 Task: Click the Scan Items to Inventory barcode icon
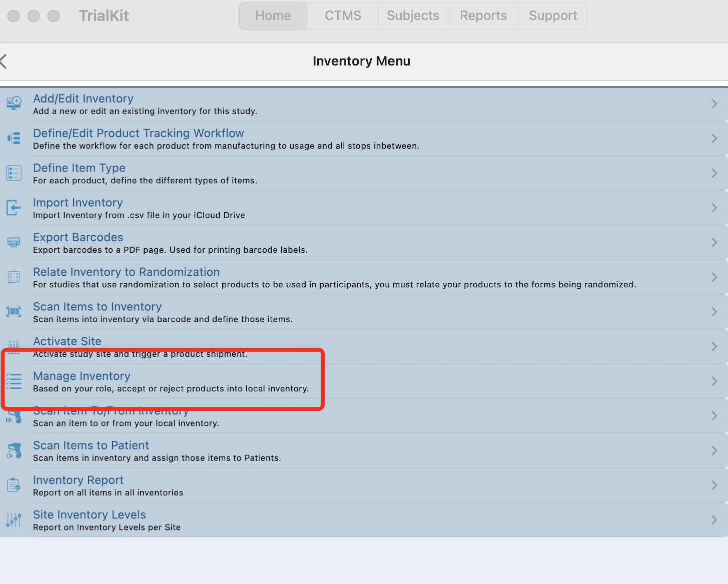pos(14,312)
